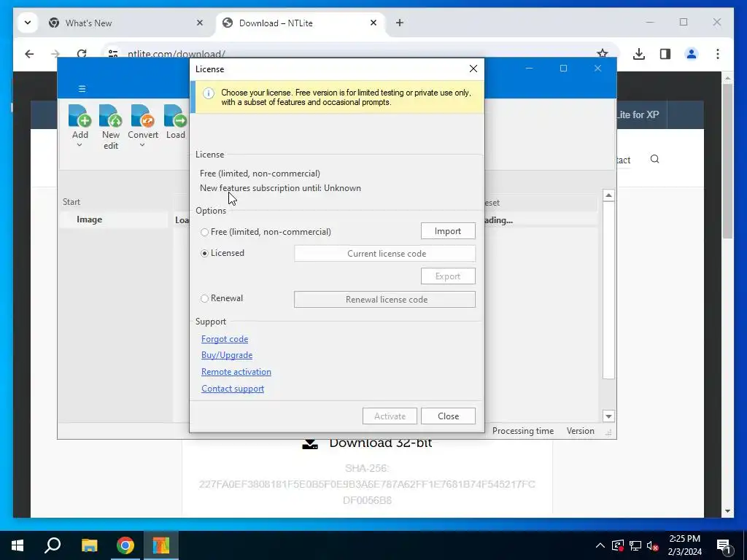
Task: Focus the Current license code field
Action: (385, 253)
